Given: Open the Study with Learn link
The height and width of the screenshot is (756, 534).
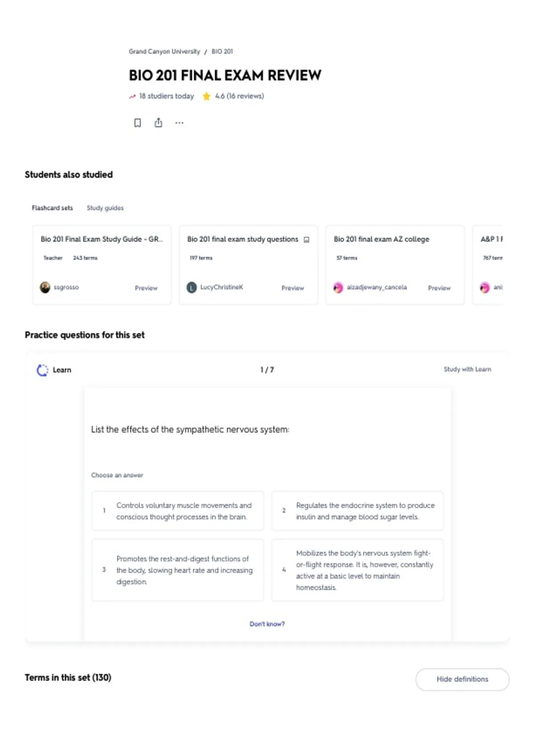Looking at the screenshot, I should point(467,369).
